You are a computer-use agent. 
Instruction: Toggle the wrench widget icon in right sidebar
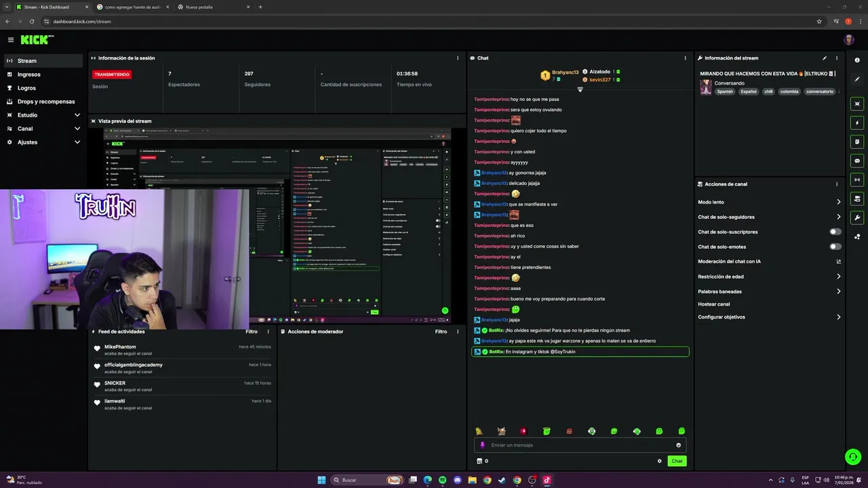pos(857,218)
